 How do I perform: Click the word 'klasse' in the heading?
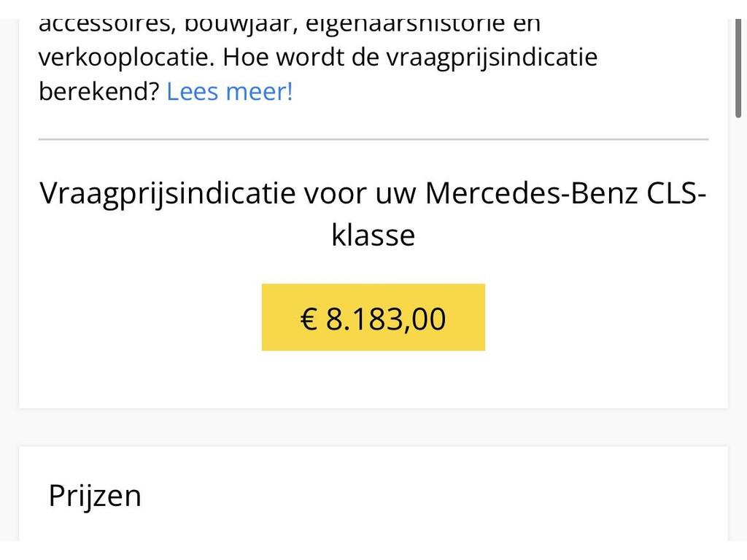[373, 236]
